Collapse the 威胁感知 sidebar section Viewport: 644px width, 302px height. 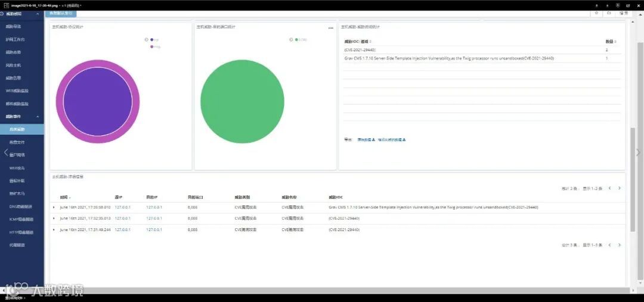coord(38,14)
